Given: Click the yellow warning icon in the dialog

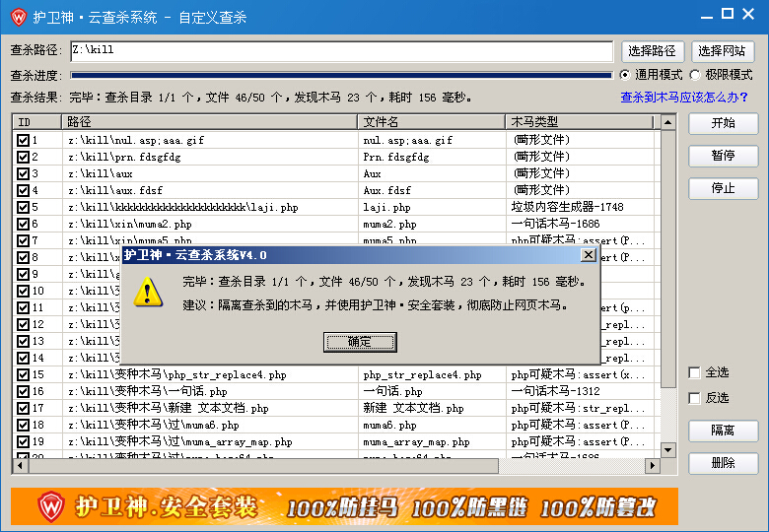Looking at the screenshot, I should 148,292.
